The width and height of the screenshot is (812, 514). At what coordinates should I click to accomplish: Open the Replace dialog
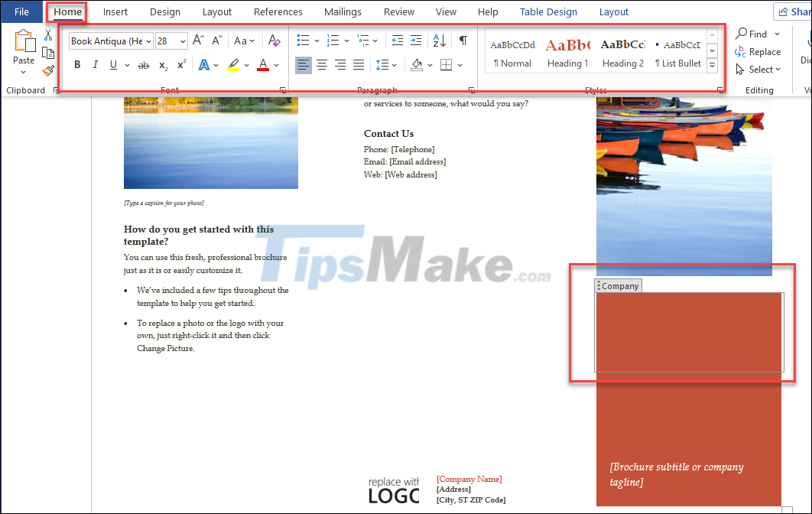pyautogui.click(x=758, y=51)
